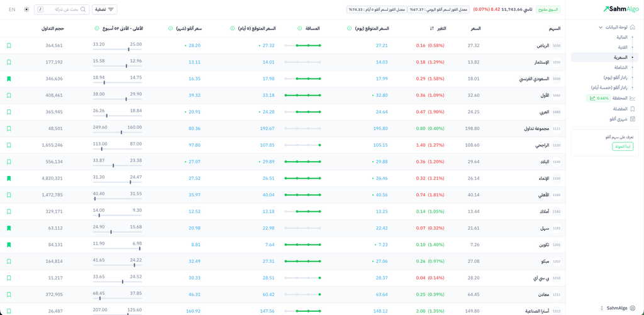The image size is (644, 315).
Task: Open the تصفية filter dropdown
Action: [x=104, y=9]
